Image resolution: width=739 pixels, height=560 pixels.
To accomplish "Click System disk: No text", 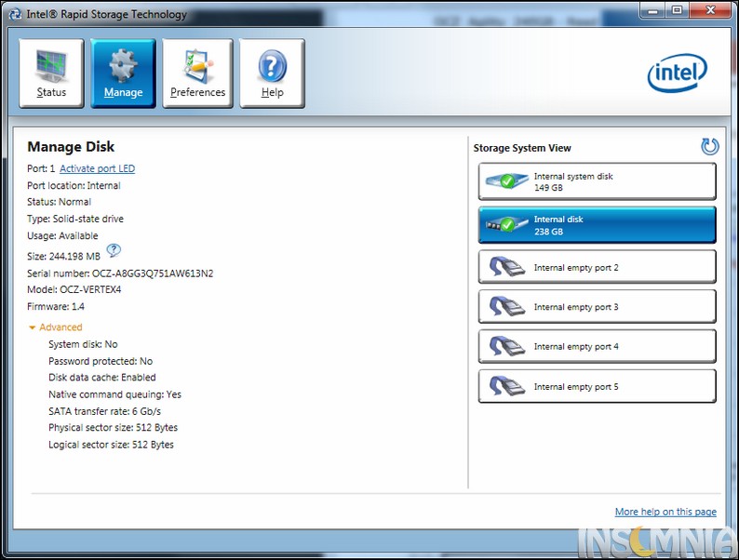I will tap(83, 344).
